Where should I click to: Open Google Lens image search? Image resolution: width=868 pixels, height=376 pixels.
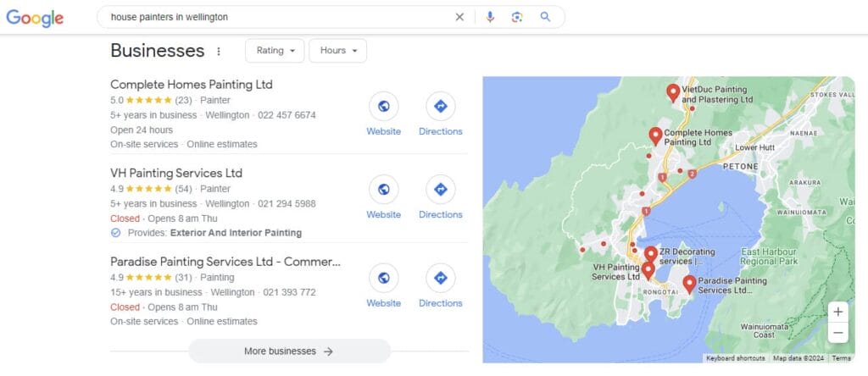(517, 17)
